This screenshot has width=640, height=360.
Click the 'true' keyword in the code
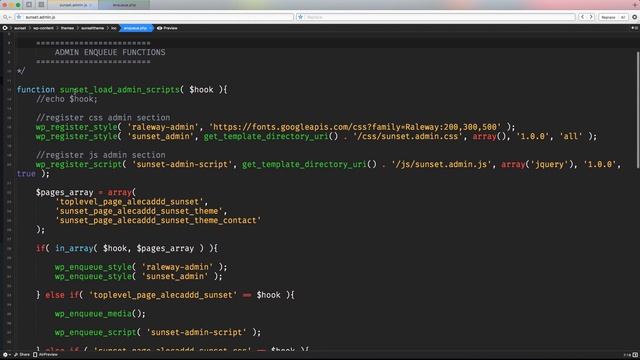(26, 174)
